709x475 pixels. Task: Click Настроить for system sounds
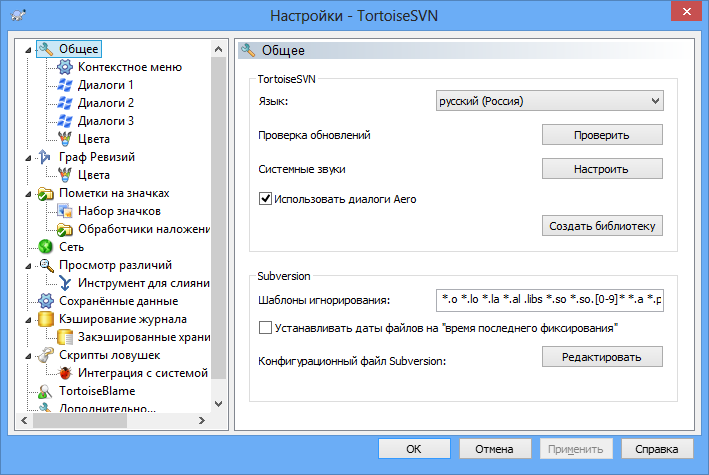click(602, 169)
